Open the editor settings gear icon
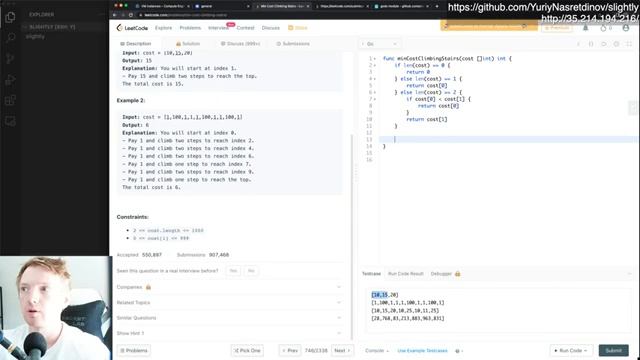 616,44
